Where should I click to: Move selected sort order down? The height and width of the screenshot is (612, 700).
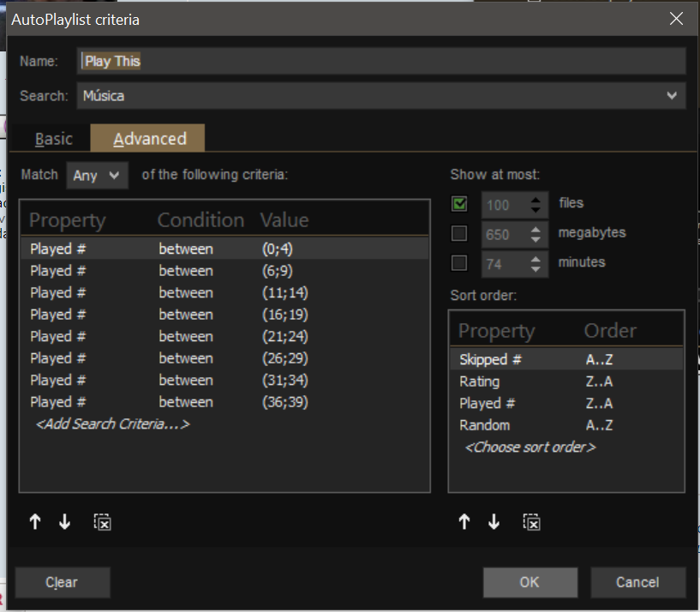494,522
